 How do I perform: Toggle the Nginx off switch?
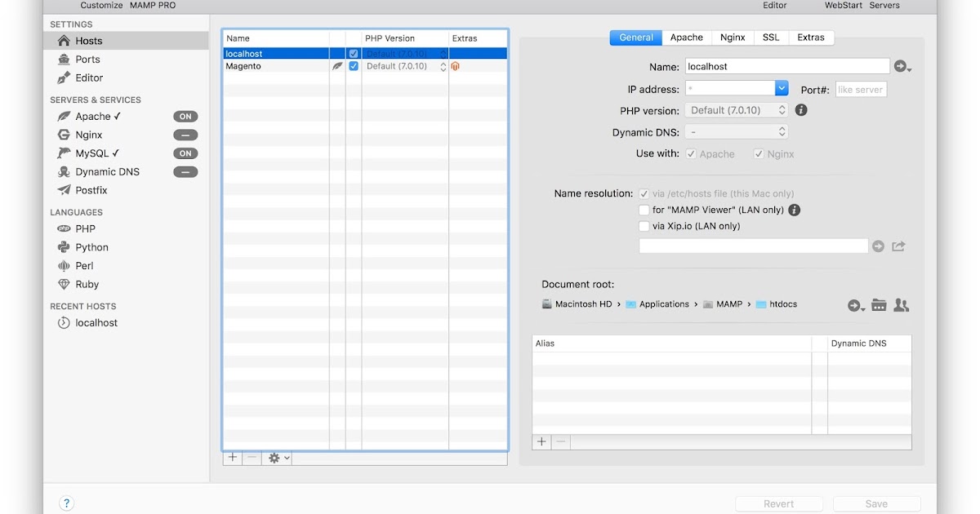[x=185, y=135]
